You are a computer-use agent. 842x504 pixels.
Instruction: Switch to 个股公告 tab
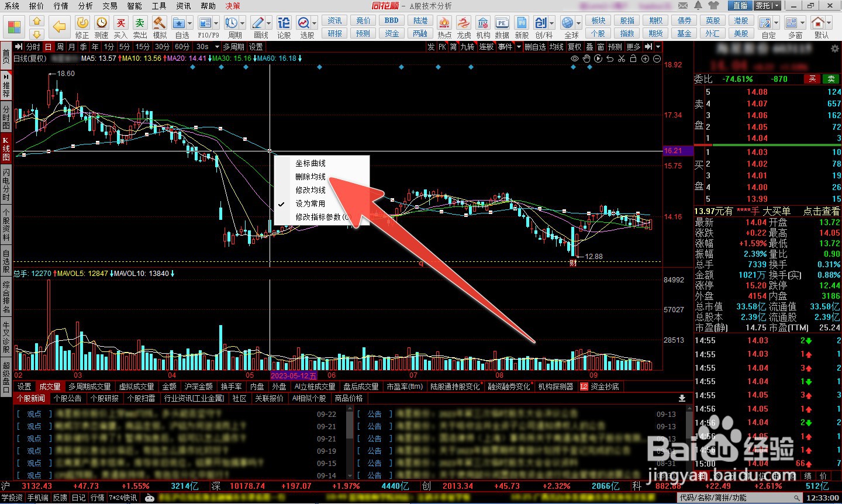point(67,398)
